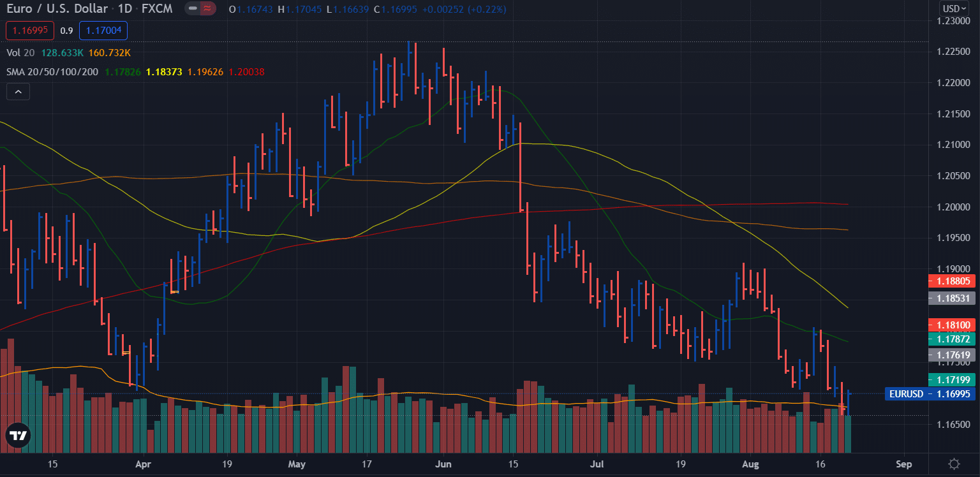Click the red sell price 1.16995 button

click(x=29, y=30)
